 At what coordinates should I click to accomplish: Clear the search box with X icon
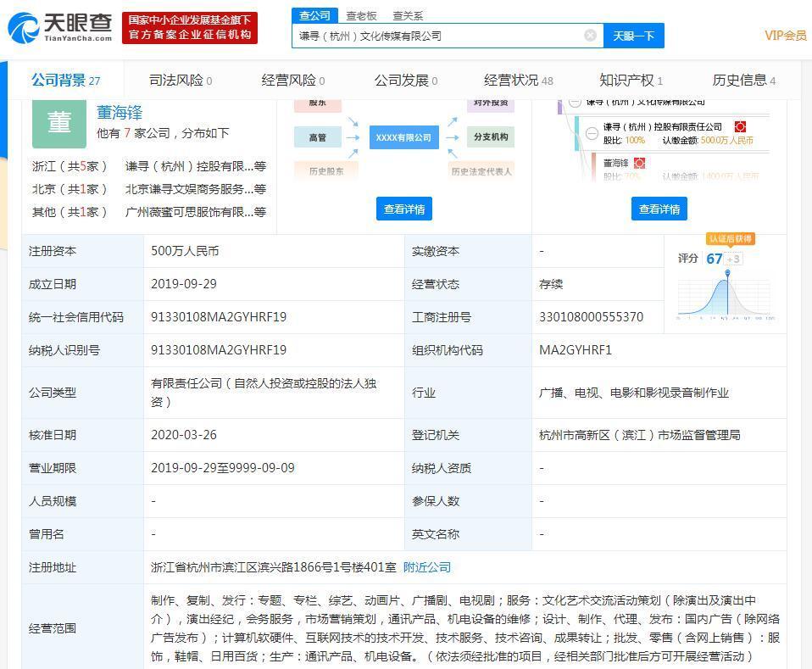click(x=590, y=36)
